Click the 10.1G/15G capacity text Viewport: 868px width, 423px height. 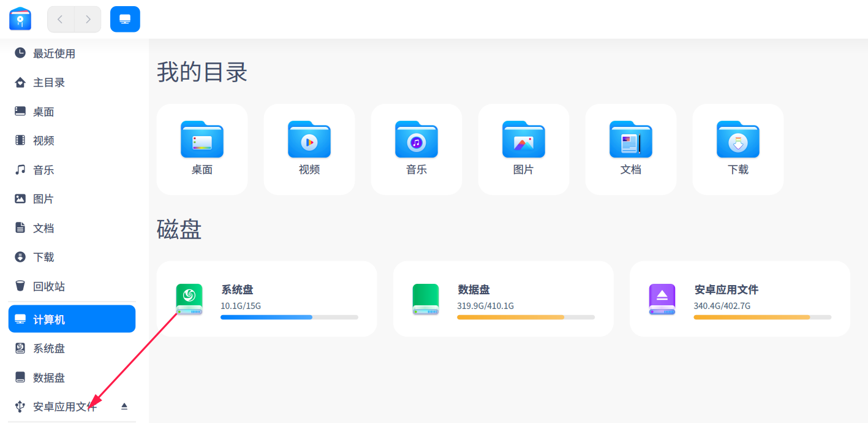coord(241,305)
